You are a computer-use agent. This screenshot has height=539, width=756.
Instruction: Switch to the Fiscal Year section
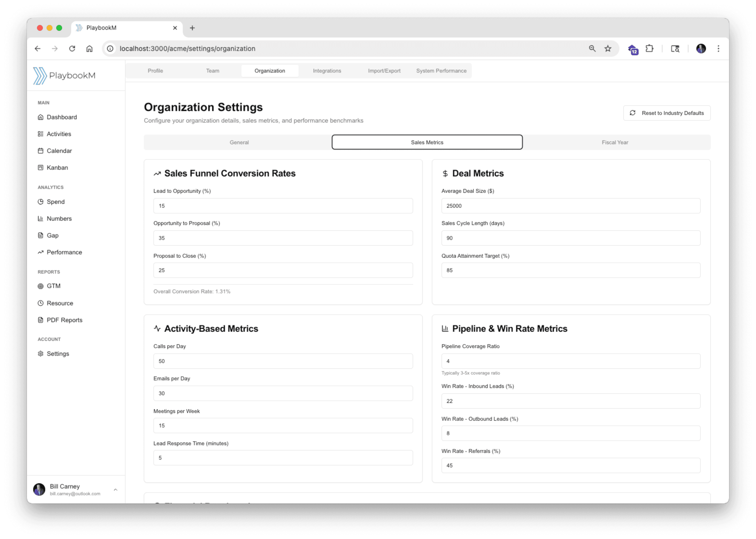615,142
